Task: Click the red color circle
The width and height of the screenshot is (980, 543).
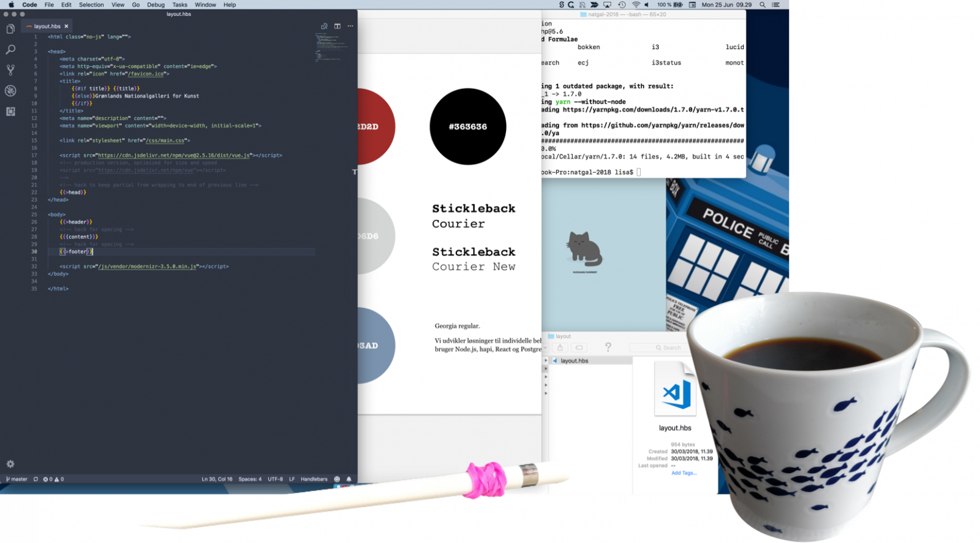Action: click(x=376, y=127)
